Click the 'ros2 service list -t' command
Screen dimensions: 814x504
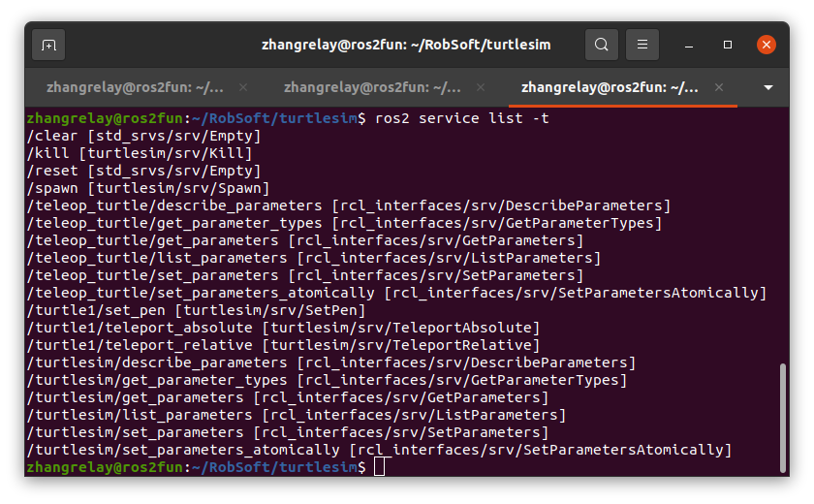461,118
